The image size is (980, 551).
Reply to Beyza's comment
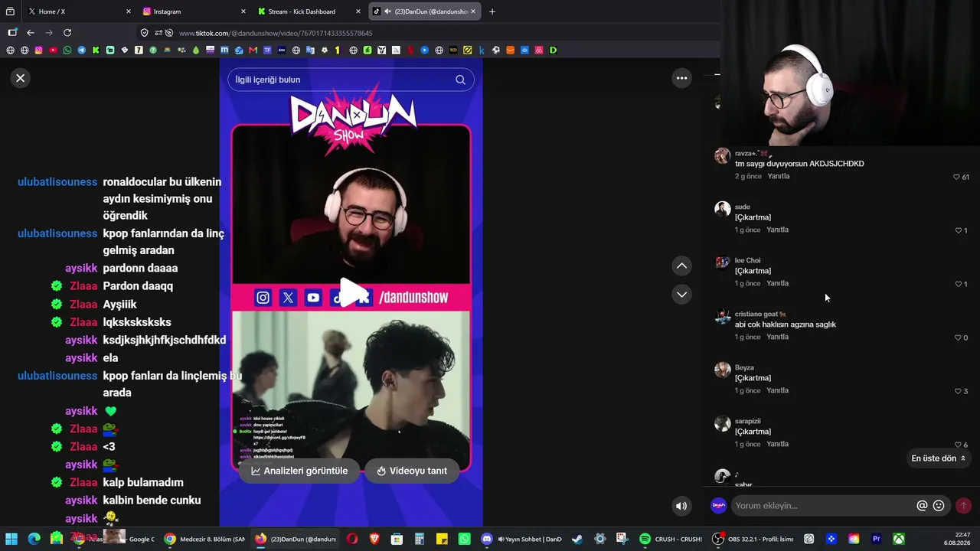[x=778, y=390]
